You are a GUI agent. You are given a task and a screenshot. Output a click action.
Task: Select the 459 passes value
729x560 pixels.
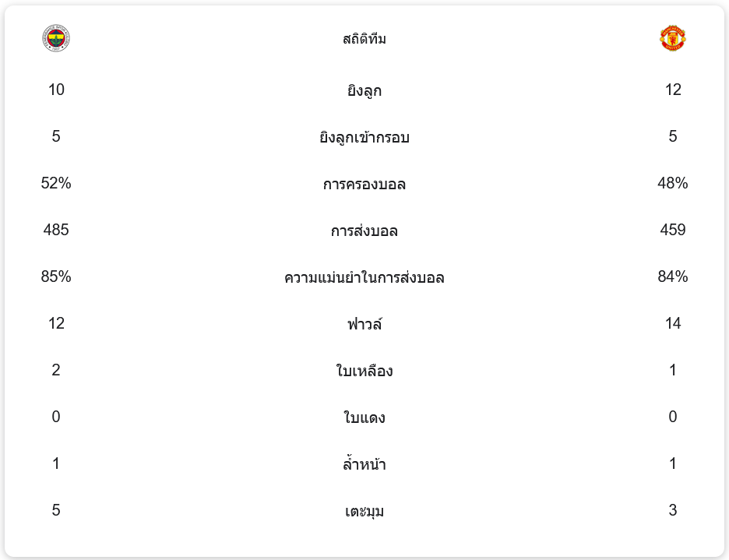click(673, 230)
